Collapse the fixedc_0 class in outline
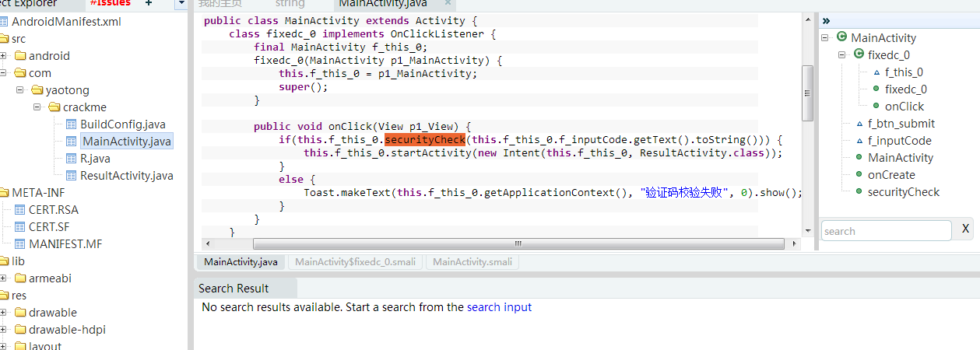Image resolution: width=980 pixels, height=350 pixels. 841,54
